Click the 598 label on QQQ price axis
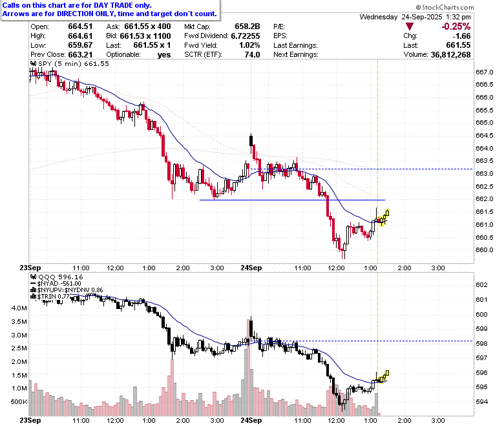This screenshot has width=504, height=426. coord(481,344)
